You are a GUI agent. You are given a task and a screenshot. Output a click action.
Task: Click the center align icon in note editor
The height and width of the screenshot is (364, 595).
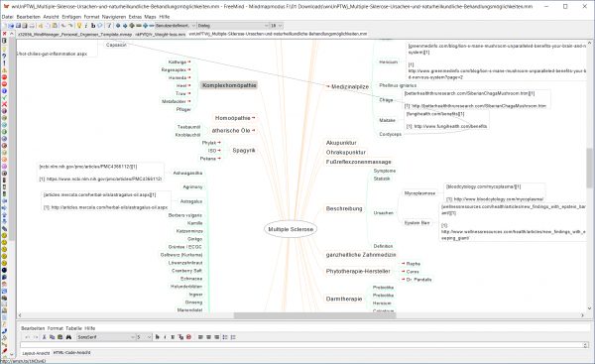pyautogui.click(x=208, y=337)
